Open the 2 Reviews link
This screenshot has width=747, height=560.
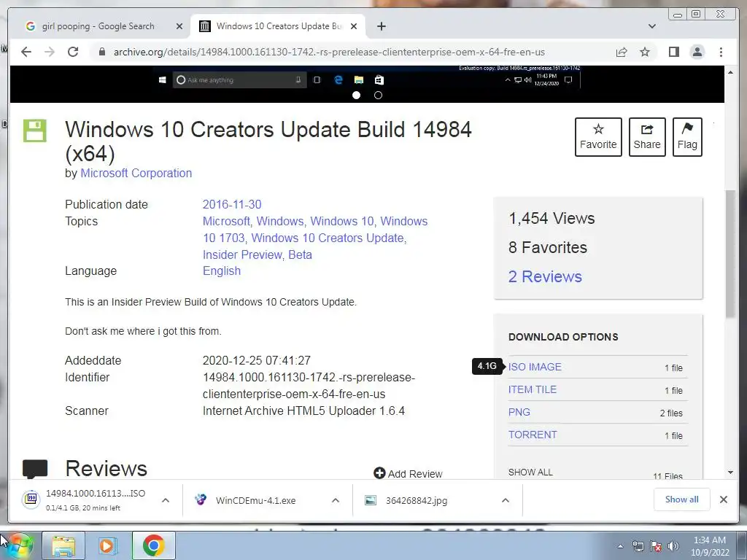click(x=545, y=276)
